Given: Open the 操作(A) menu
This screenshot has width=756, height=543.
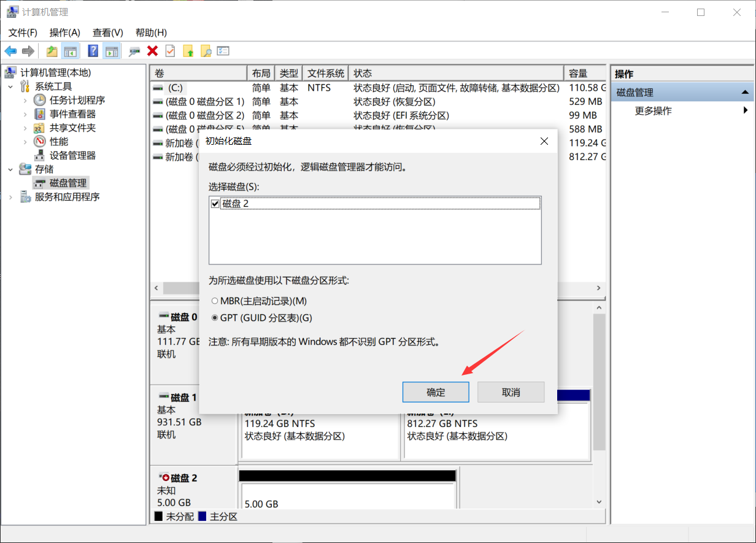Looking at the screenshot, I should click(x=65, y=33).
